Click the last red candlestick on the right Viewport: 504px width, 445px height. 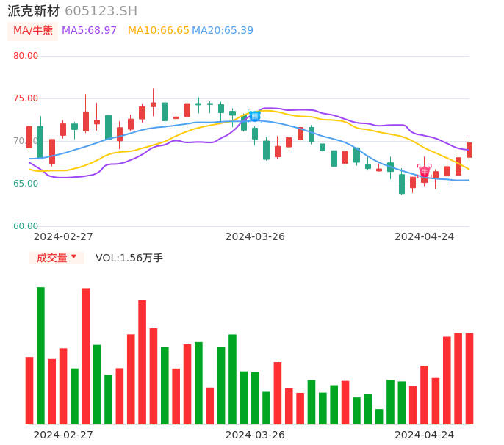[x=469, y=150]
